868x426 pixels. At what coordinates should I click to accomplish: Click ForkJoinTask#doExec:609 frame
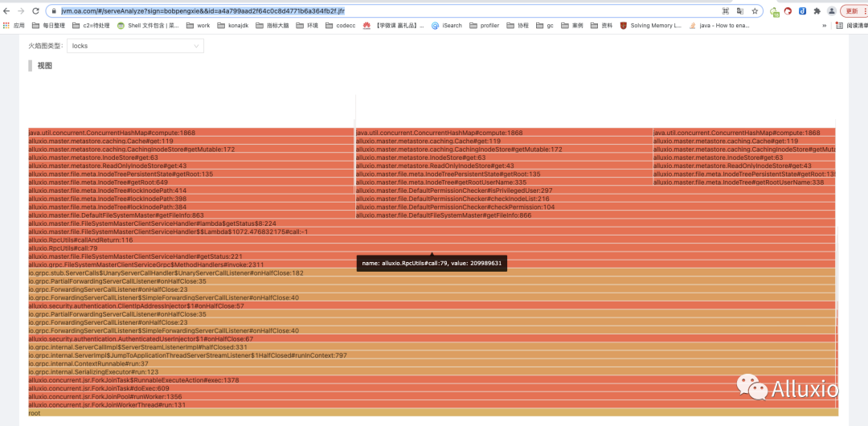tap(433, 388)
